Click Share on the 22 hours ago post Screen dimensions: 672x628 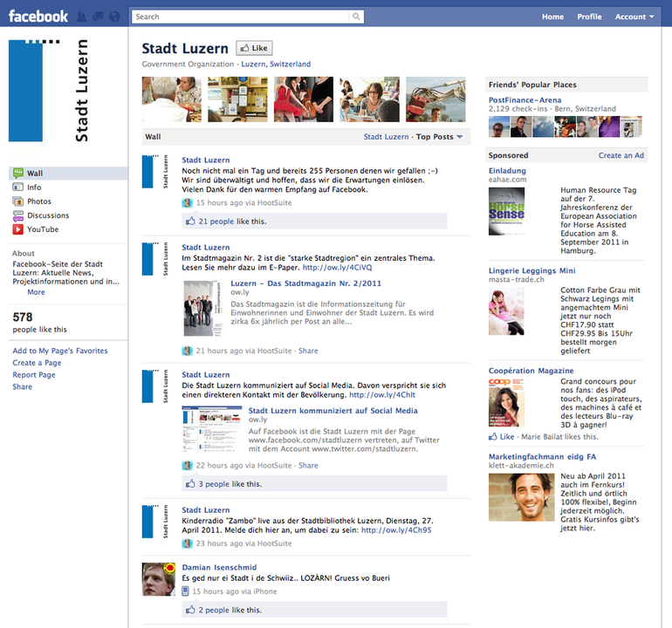point(308,465)
